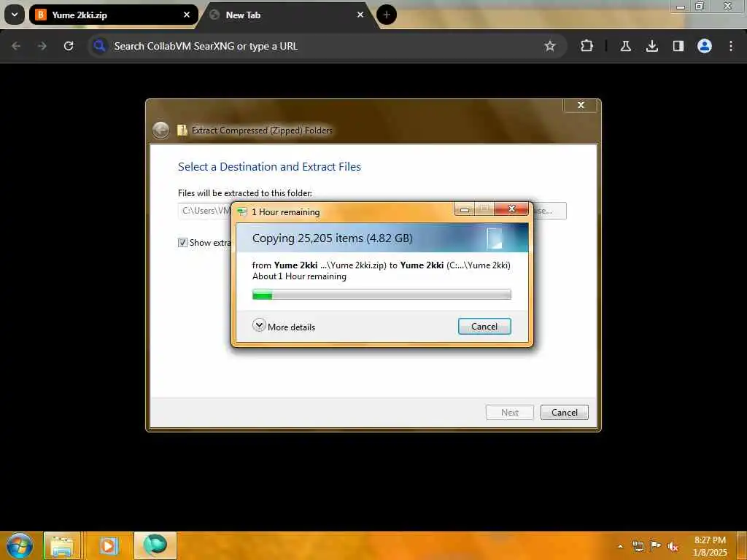Click the Show desktop strip
Viewport: 747px width, 560px height.
742,545
